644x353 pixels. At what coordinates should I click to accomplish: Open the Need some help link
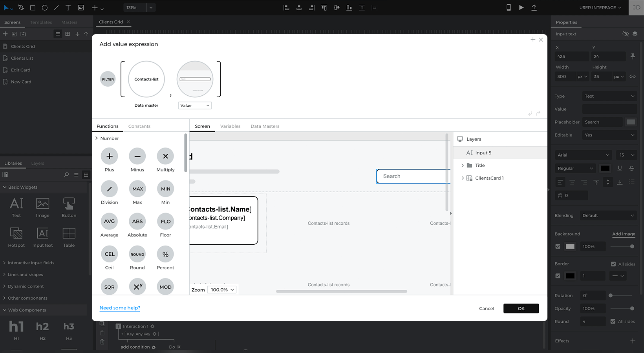(x=120, y=308)
